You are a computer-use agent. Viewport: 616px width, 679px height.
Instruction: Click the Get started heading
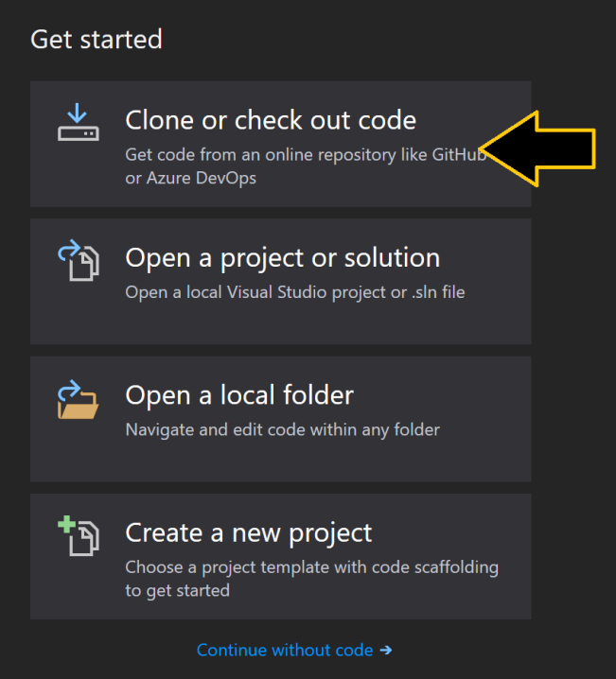(97, 40)
